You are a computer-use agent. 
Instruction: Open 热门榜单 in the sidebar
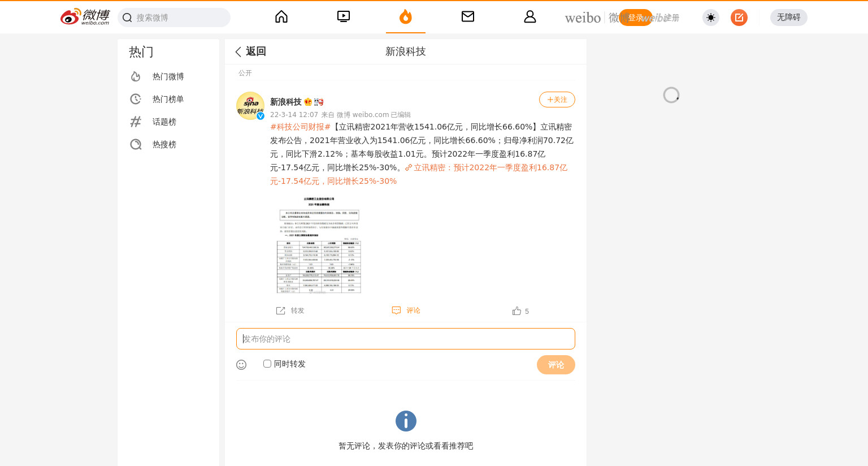pos(168,99)
